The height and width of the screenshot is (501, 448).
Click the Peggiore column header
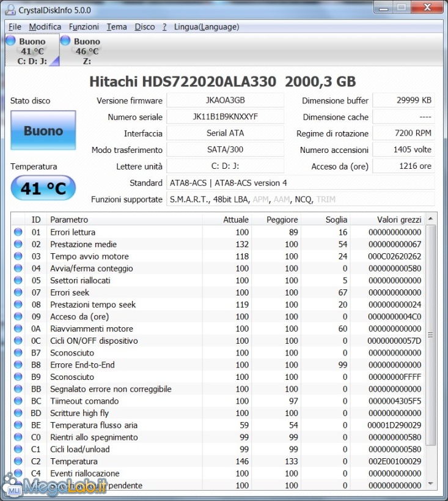(276, 220)
